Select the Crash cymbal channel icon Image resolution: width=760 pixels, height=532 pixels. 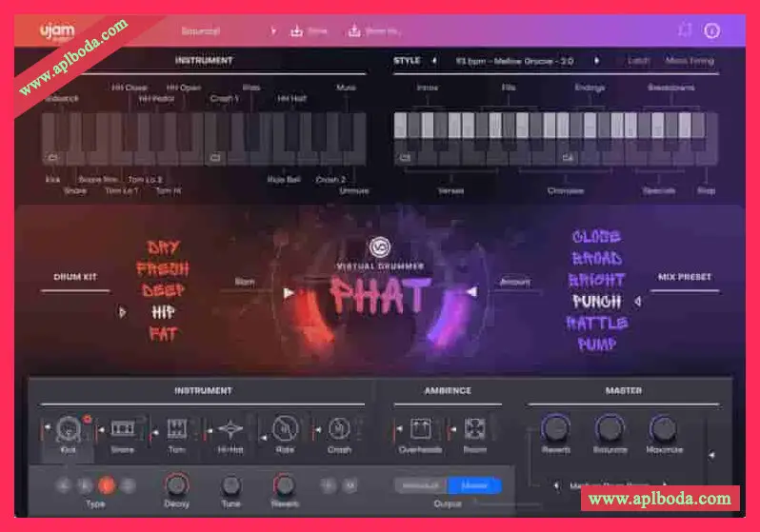(339, 429)
